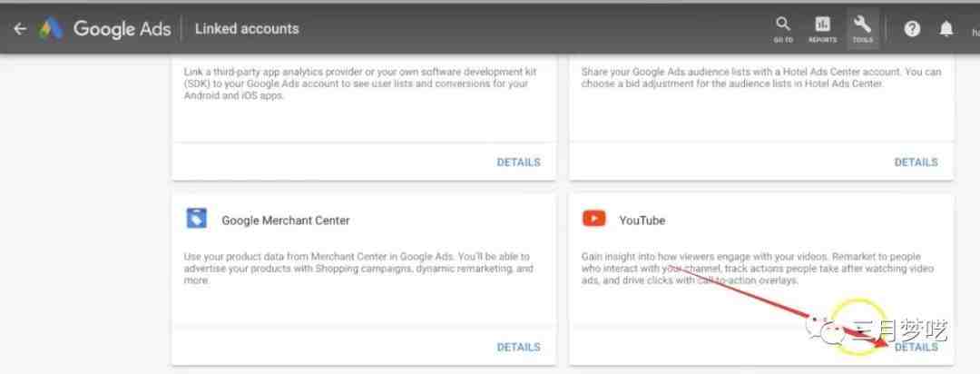The height and width of the screenshot is (374, 980).
Task: Click the back arrow in the header
Action: point(20,29)
